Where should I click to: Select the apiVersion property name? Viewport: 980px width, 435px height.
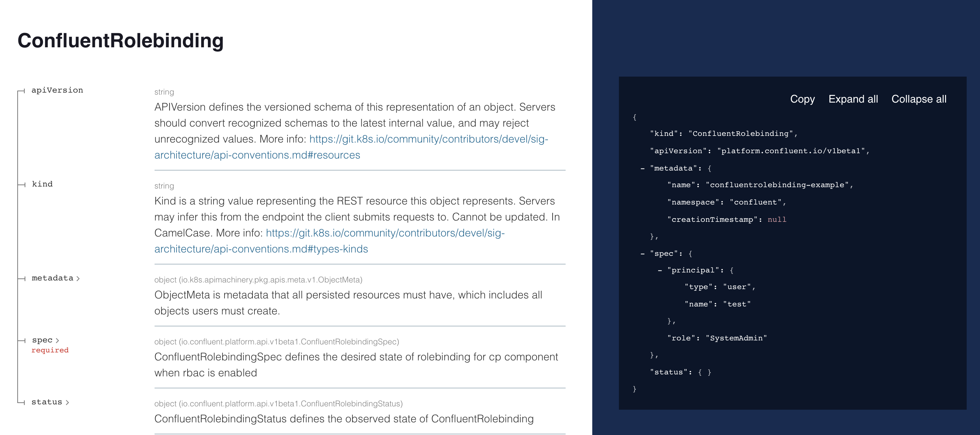point(57,91)
